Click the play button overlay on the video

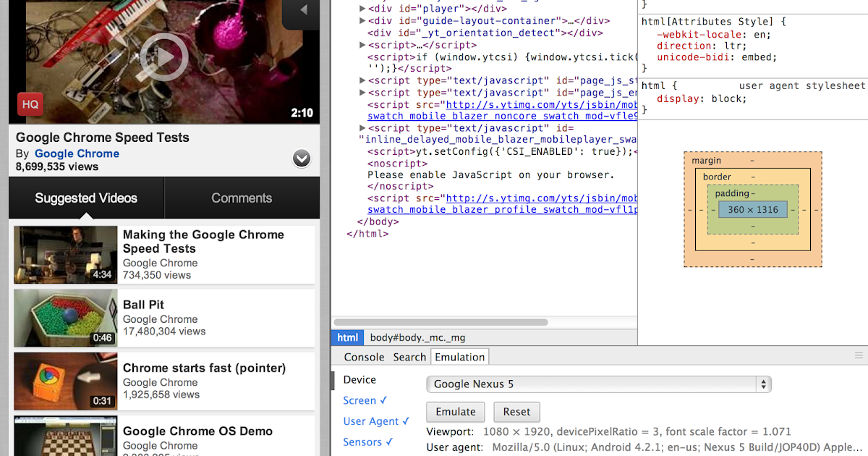(164, 57)
